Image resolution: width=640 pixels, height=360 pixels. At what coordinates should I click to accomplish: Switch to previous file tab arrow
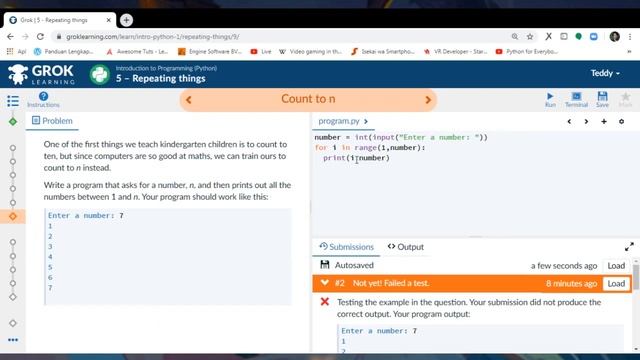coord(569,121)
